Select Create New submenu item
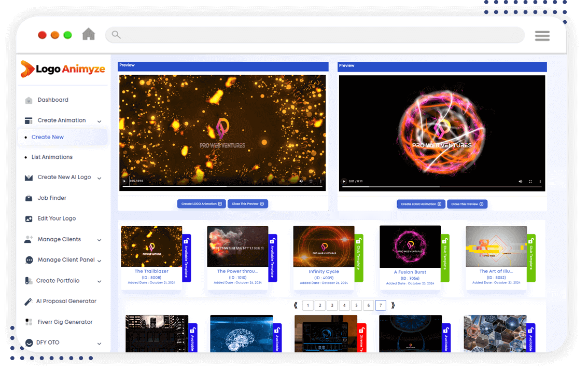 pyautogui.click(x=48, y=138)
